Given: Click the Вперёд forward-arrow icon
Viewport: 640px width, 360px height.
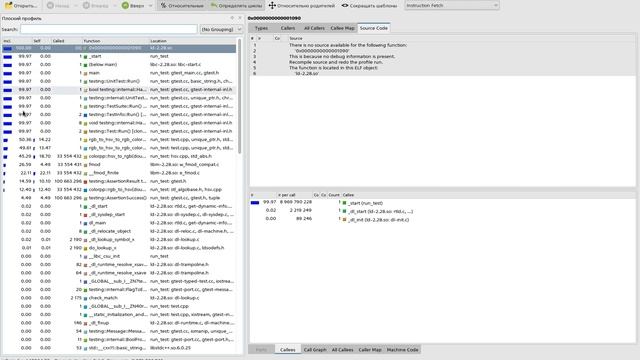Looking at the screenshot, I should click(x=86, y=6).
